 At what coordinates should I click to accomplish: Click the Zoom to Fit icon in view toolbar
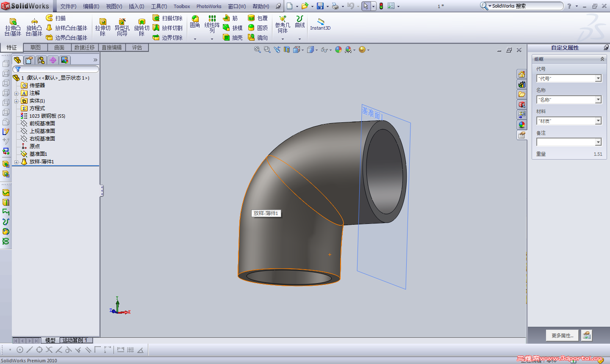point(257,50)
